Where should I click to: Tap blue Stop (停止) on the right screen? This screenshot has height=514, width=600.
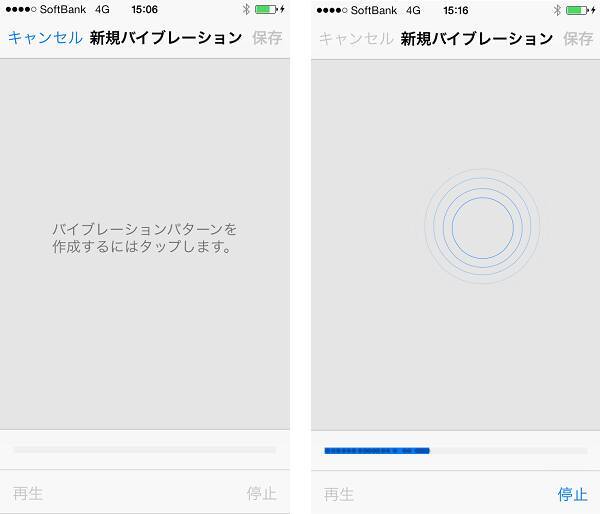pyautogui.click(x=572, y=494)
